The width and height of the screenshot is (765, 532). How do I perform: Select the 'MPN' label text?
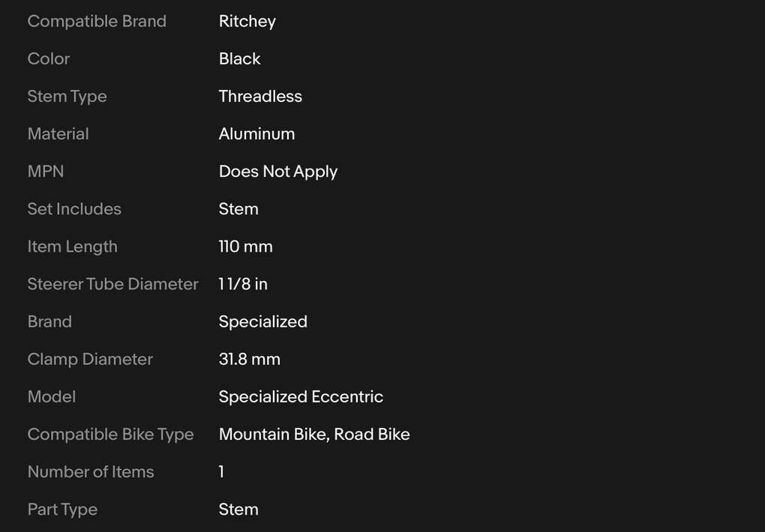coord(46,172)
